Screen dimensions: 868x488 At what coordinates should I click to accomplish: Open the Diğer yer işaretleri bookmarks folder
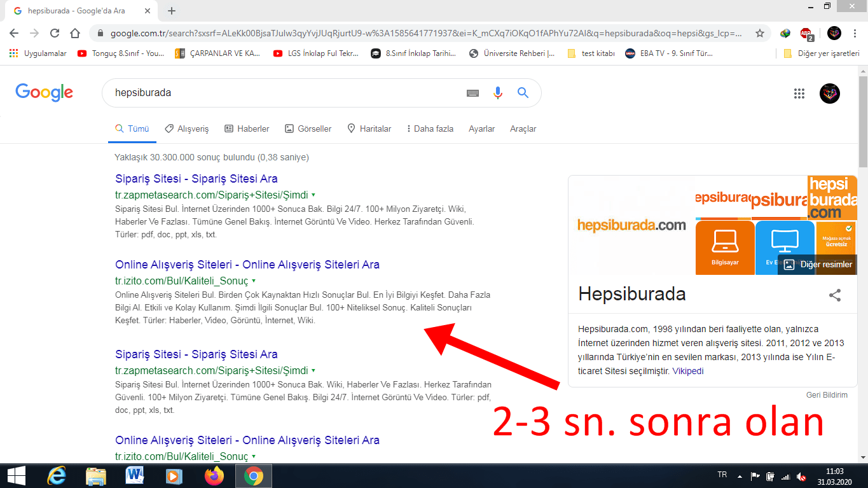(822, 53)
